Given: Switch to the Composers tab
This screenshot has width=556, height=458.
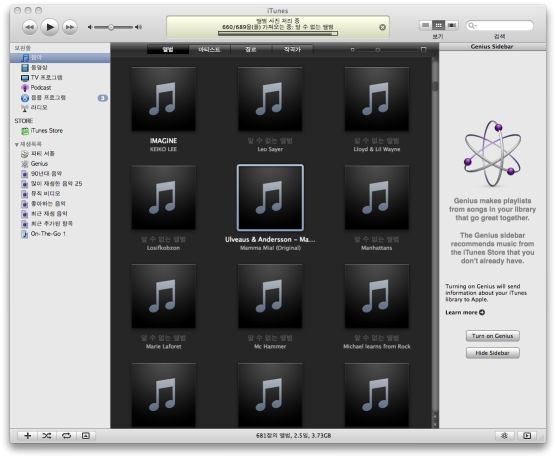Looking at the screenshot, I should pyautogui.click(x=292, y=50).
